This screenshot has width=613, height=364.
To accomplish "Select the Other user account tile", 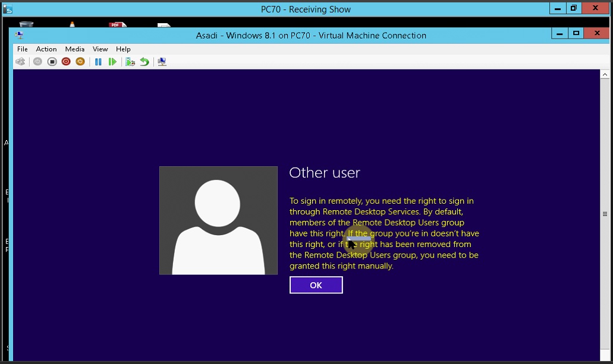I will [218, 220].
